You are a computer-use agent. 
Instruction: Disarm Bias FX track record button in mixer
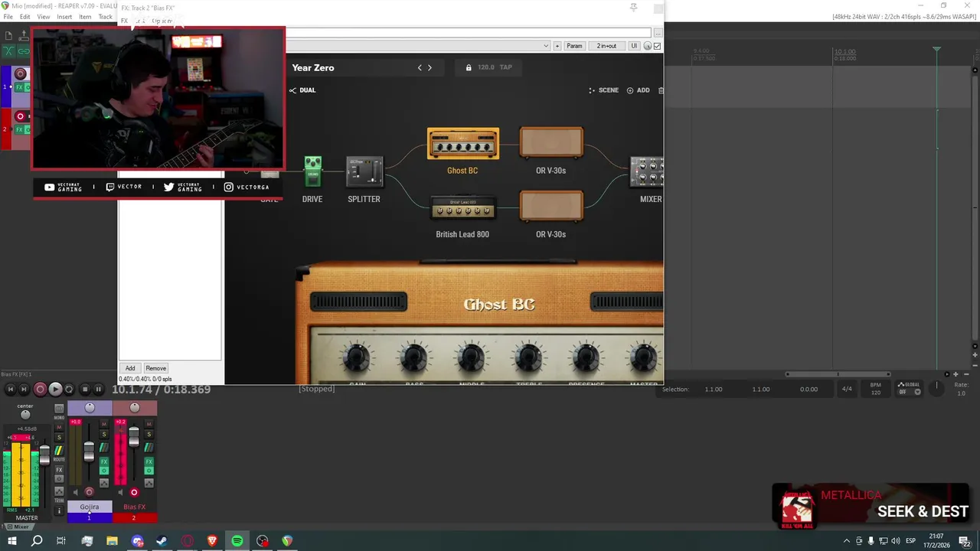(134, 492)
